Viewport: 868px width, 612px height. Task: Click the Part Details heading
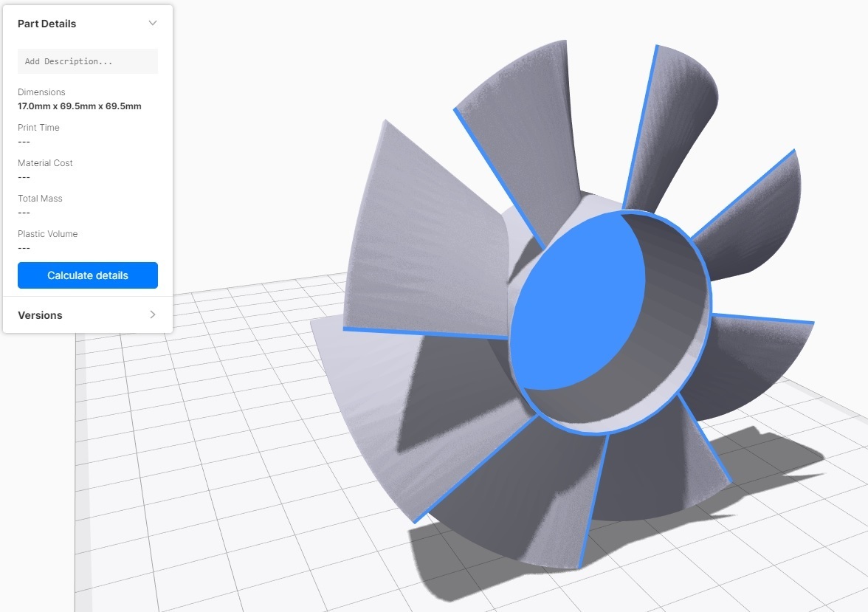point(46,23)
